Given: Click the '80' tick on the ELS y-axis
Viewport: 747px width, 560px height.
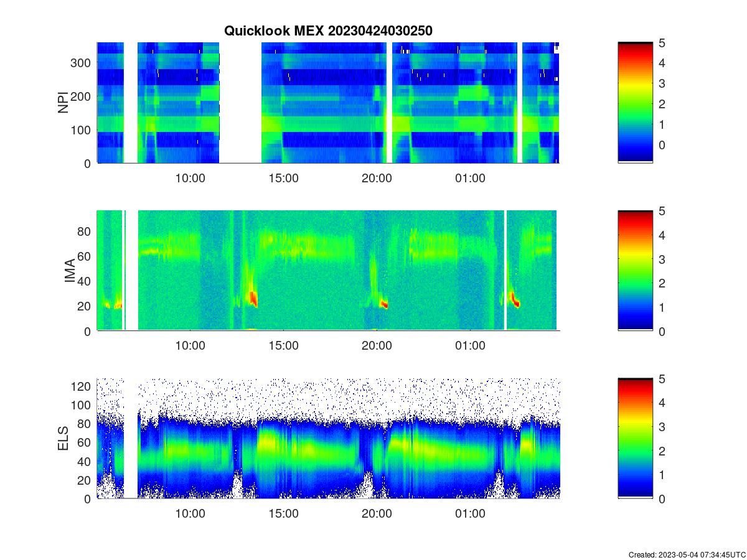Looking at the screenshot, I should (85, 424).
